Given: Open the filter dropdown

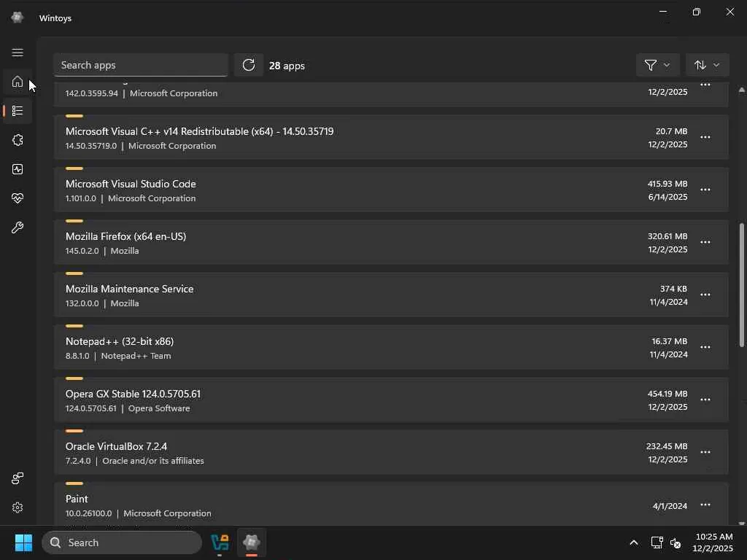Looking at the screenshot, I should tap(657, 65).
